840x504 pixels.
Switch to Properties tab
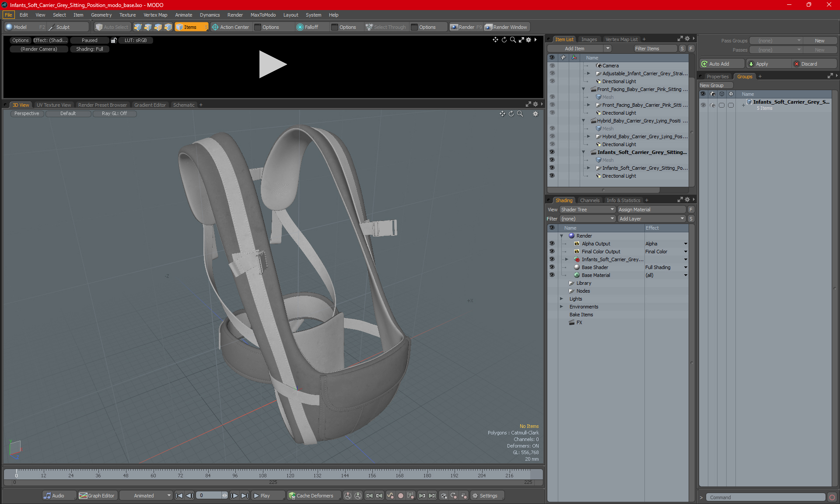click(x=717, y=77)
